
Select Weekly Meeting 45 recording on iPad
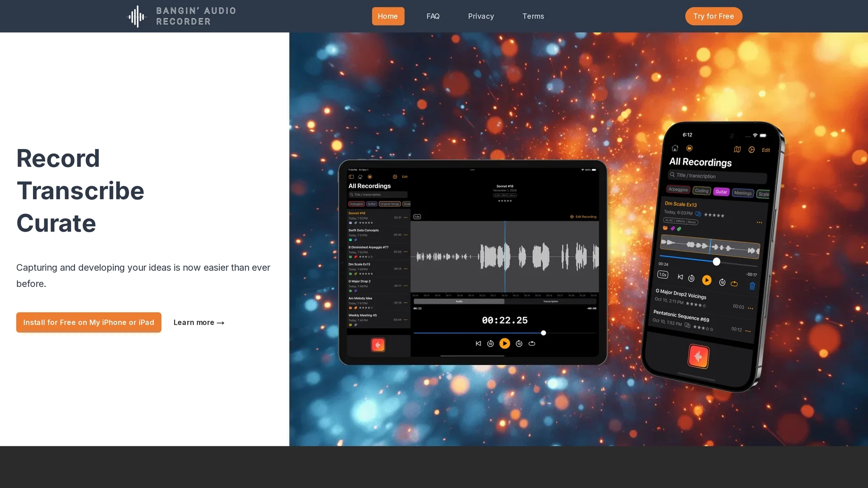pyautogui.click(x=378, y=319)
